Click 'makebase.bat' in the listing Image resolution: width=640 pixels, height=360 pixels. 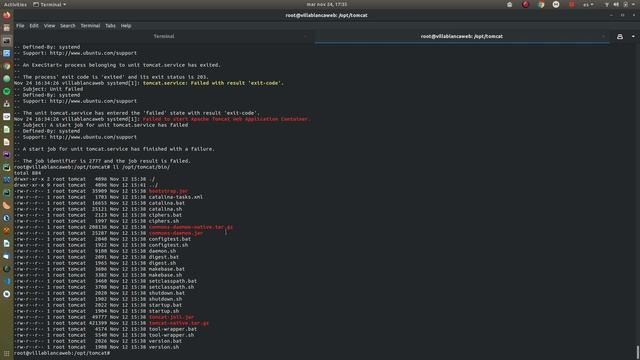pos(167,269)
